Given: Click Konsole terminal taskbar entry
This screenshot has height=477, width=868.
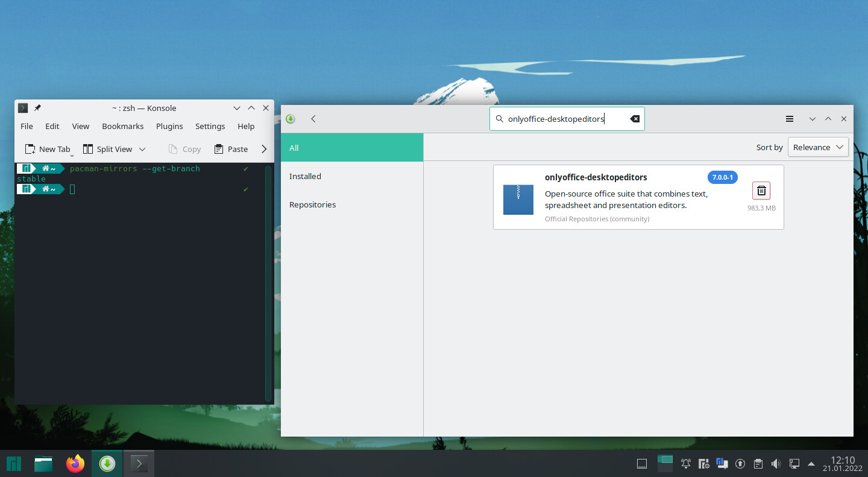Looking at the screenshot, I should pyautogui.click(x=139, y=463).
